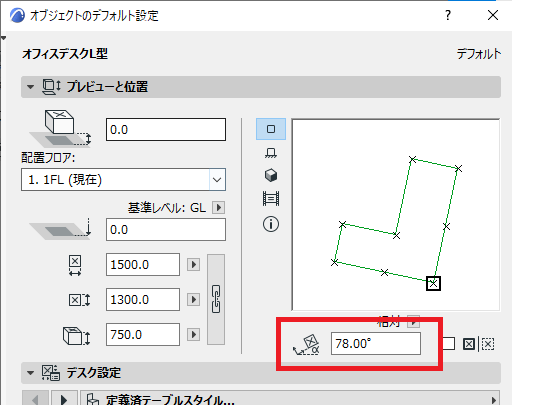535x405 pixels.
Task: Click the width field showing 1500.0
Action: pyautogui.click(x=143, y=264)
